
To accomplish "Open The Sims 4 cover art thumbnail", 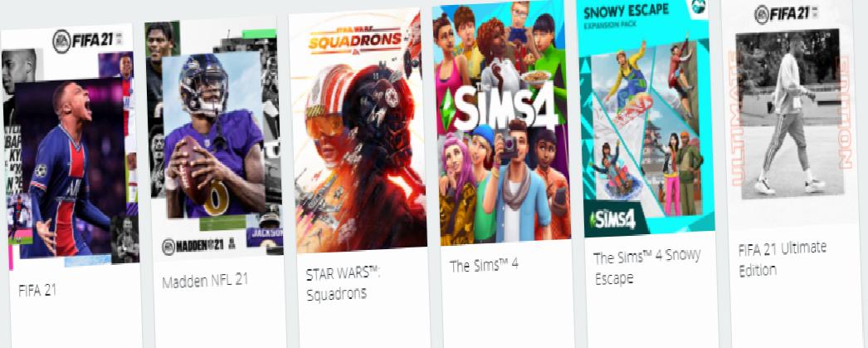I will click(501, 122).
